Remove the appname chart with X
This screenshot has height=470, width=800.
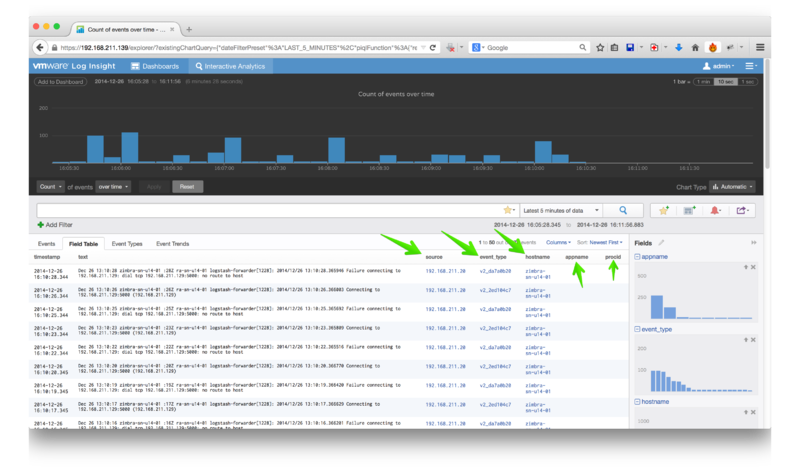click(x=752, y=268)
